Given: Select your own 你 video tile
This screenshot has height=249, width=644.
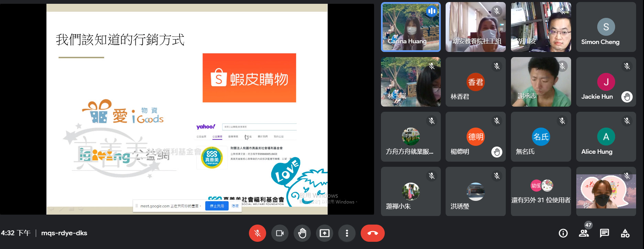Looking at the screenshot, I should [x=606, y=192].
